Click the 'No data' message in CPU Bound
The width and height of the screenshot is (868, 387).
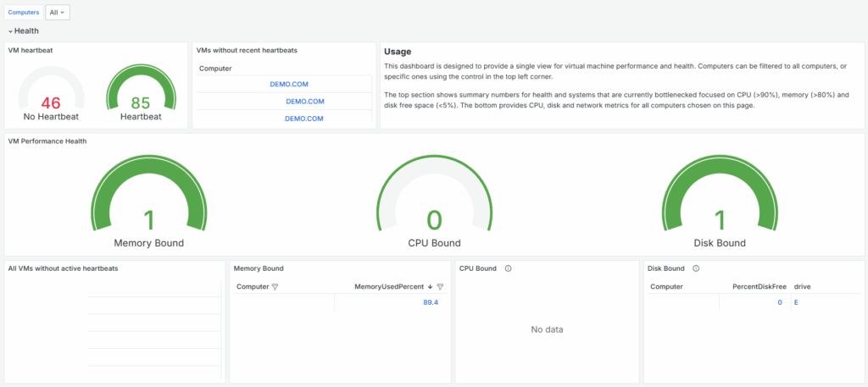pos(547,329)
